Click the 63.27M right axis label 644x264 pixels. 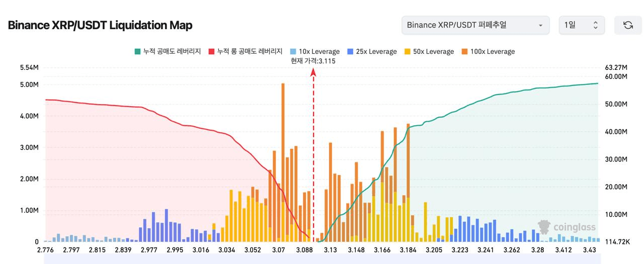tap(616, 67)
